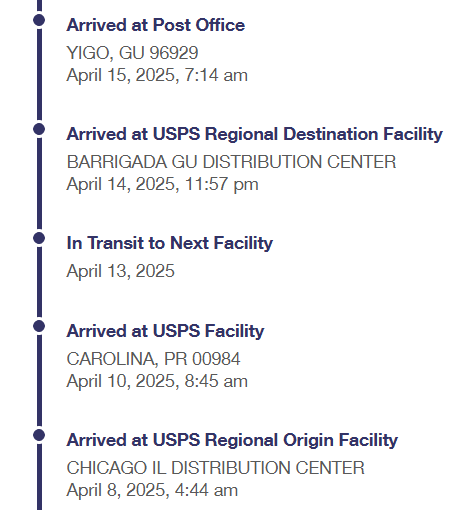The width and height of the screenshot is (467, 510).
Task: Click the April 10, 2025, 8:45 am timestamp
Action: (x=157, y=381)
